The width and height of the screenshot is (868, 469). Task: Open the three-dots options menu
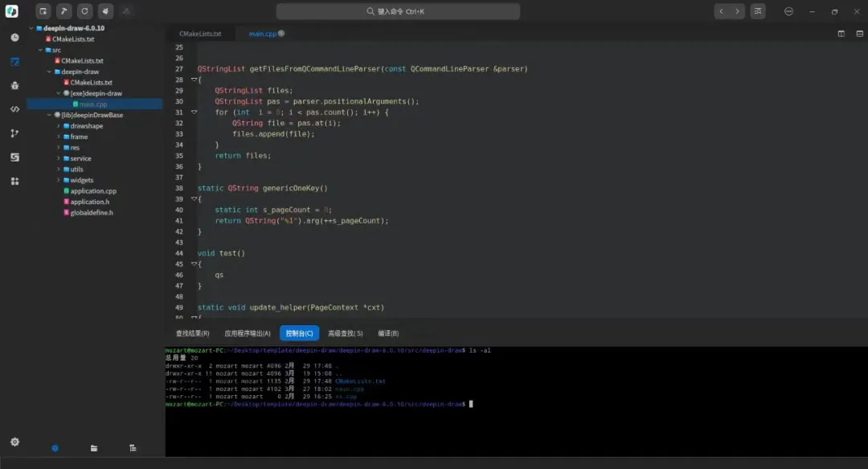(789, 11)
